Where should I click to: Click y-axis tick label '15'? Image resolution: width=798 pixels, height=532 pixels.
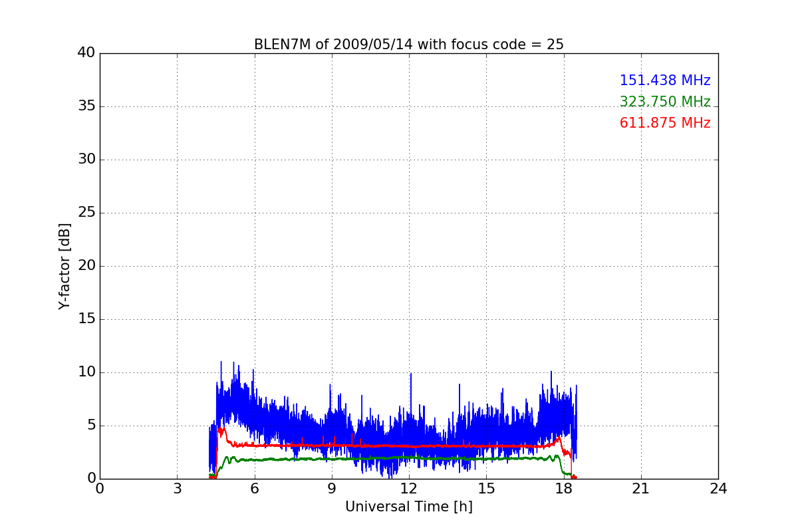pyautogui.click(x=86, y=319)
